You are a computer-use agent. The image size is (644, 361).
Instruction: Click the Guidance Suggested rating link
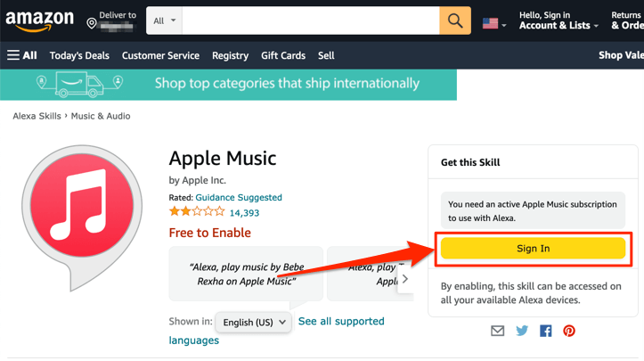pos(239,197)
